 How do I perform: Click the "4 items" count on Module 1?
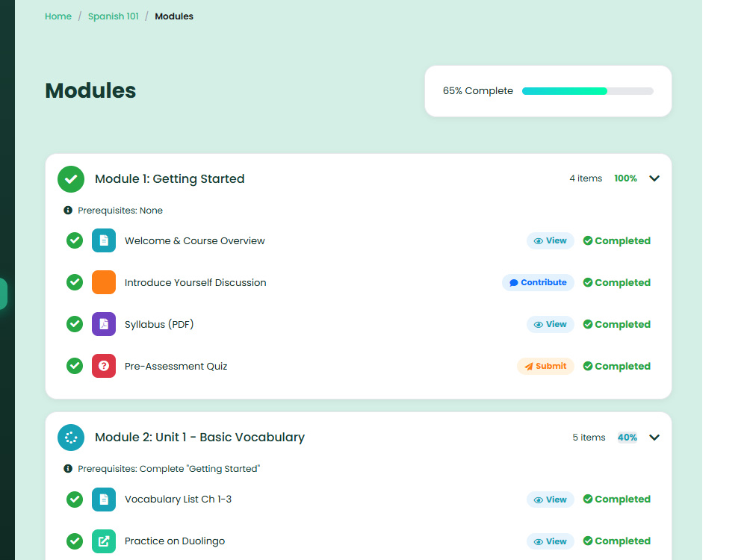586,178
